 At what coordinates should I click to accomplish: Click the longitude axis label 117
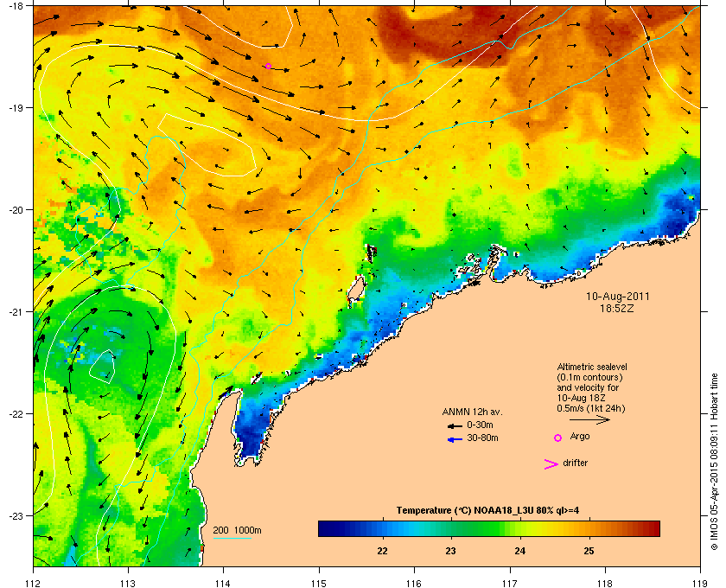point(510,583)
